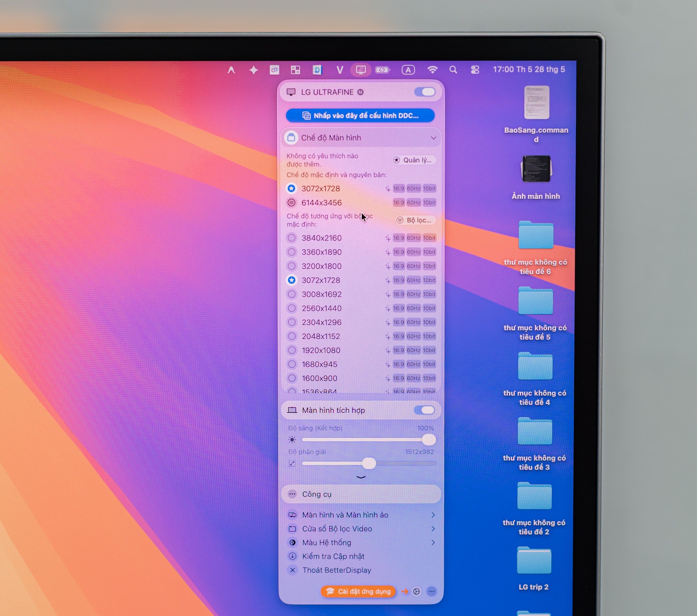Screen dimensions: 697x616
Task: Open the V-shaped menu bar icon
Action: pyautogui.click(x=340, y=70)
